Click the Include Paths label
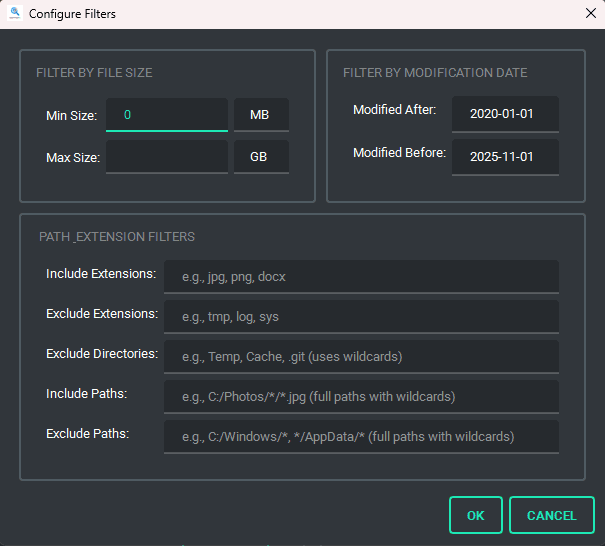 tap(87, 394)
